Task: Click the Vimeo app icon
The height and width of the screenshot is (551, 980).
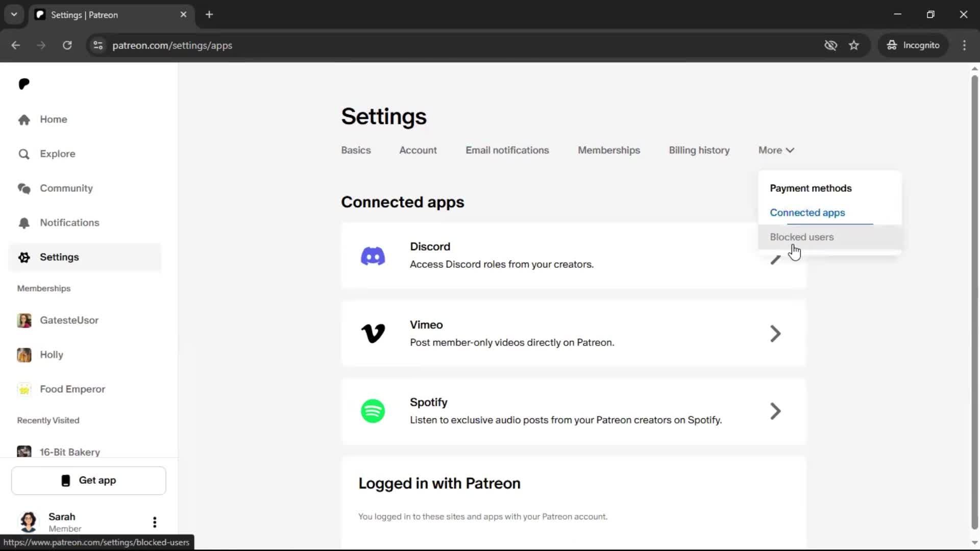Action: (373, 334)
